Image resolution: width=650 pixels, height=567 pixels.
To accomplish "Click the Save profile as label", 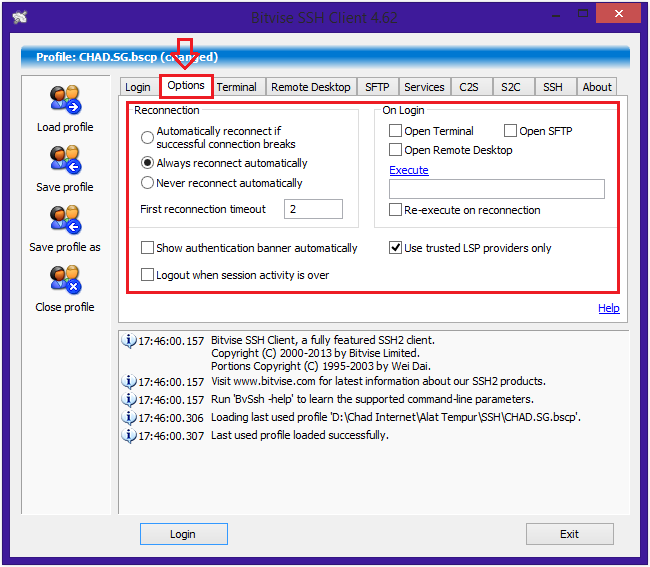I will pos(65,247).
